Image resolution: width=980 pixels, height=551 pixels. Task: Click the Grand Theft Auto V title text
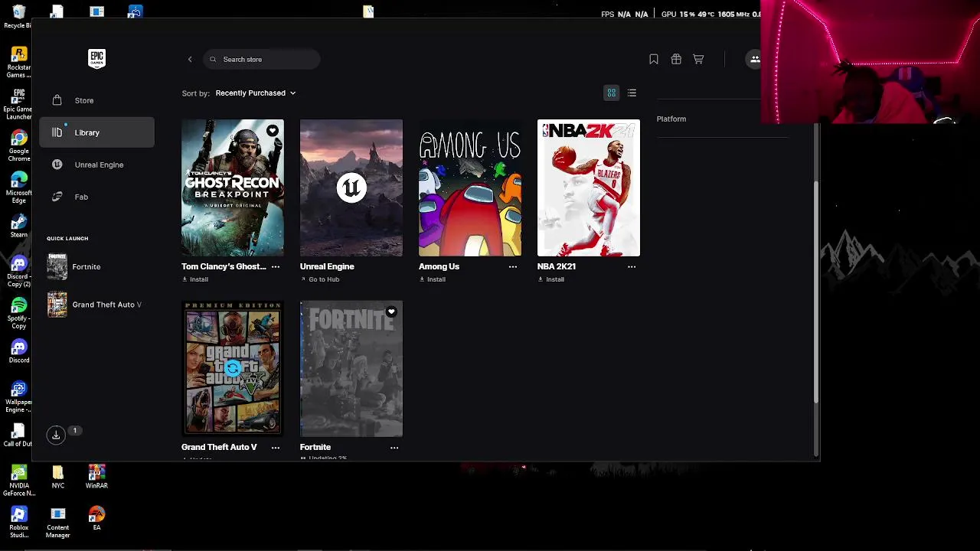pos(219,447)
